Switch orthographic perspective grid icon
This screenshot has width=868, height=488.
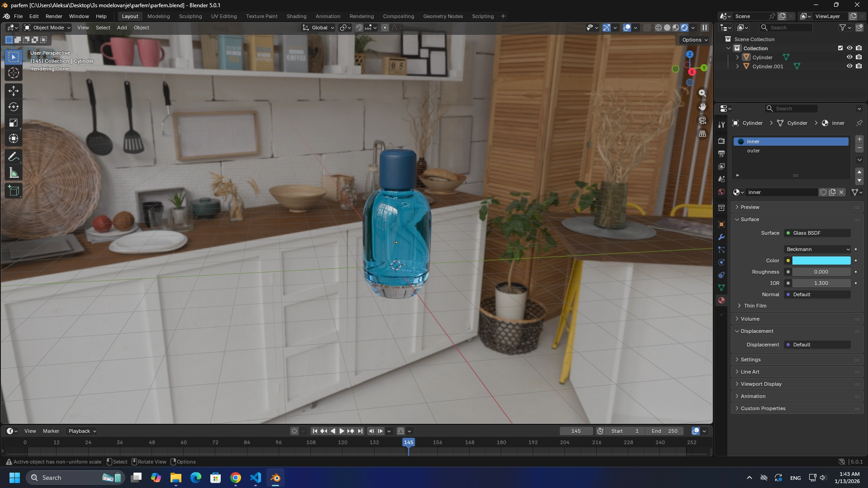coord(702,134)
